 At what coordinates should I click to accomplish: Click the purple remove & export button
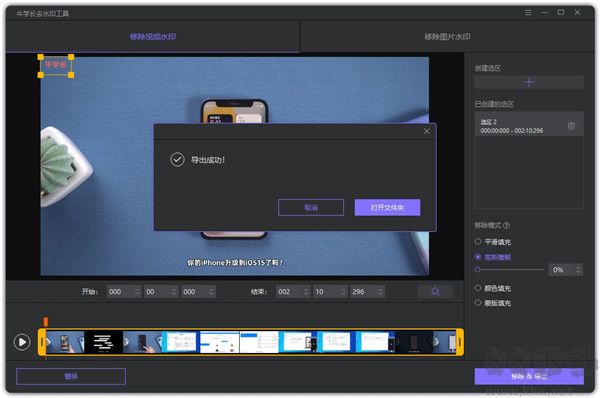pyautogui.click(x=529, y=376)
